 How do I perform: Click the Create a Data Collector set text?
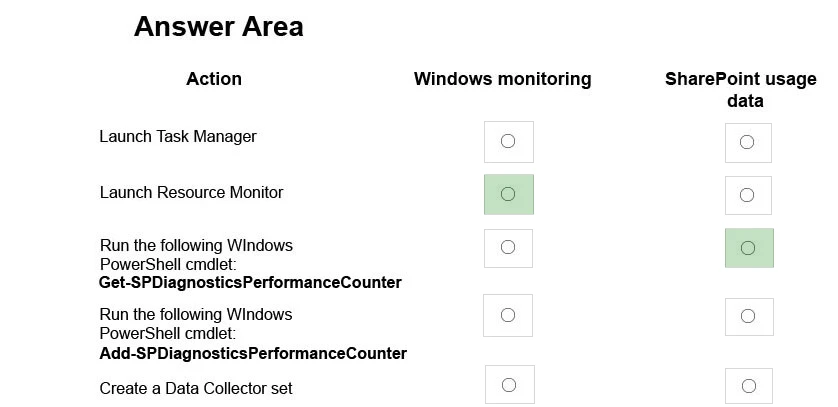(x=196, y=388)
